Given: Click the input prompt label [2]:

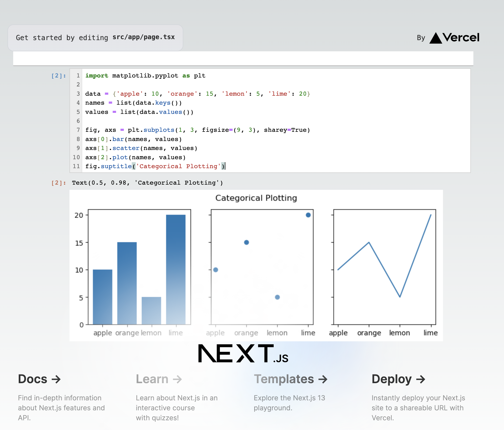Looking at the screenshot, I should 59,76.
